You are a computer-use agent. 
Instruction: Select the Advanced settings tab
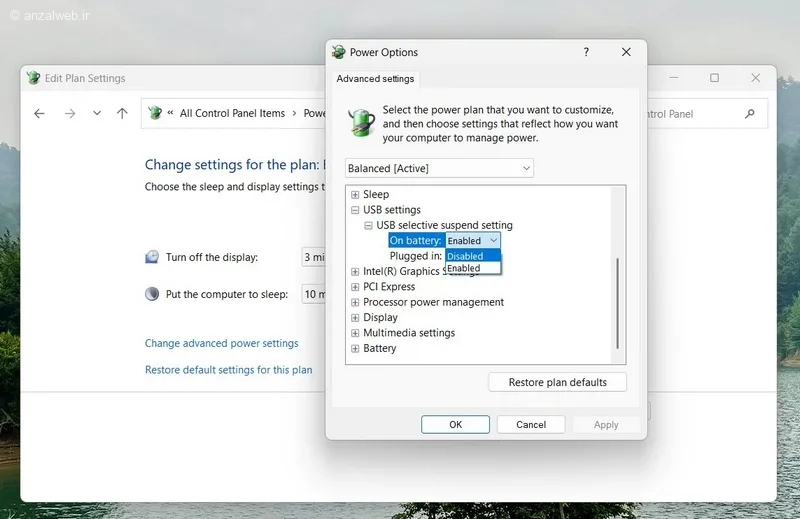point(375,79)
